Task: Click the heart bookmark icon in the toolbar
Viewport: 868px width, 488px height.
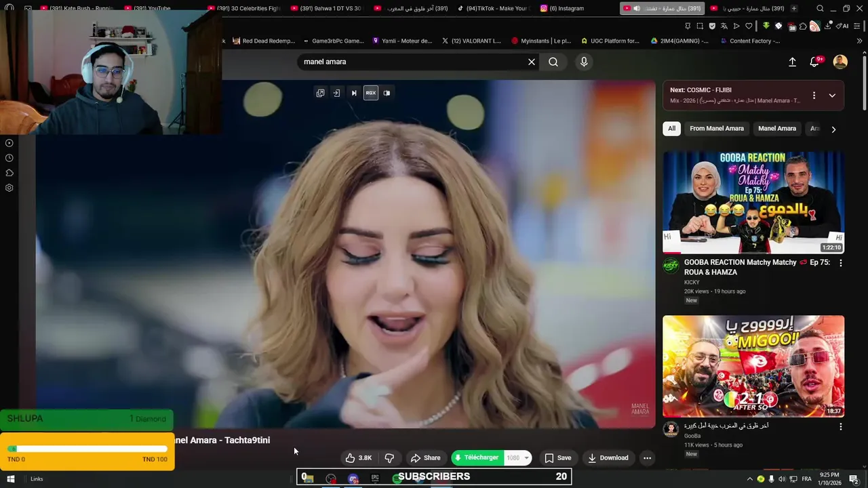Action: (x=749, y=26)
